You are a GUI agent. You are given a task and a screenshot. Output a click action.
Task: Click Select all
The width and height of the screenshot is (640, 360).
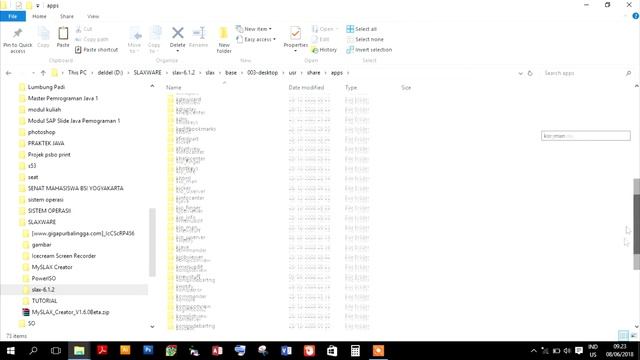pyautogui.click(x=362, y=29)
